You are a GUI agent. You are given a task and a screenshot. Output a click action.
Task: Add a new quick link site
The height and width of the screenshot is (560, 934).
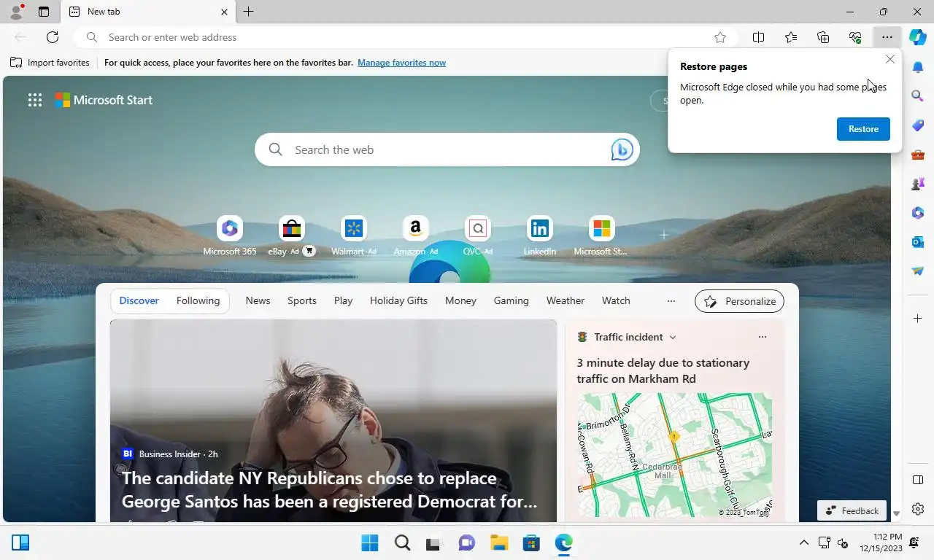tap(663, 235)
